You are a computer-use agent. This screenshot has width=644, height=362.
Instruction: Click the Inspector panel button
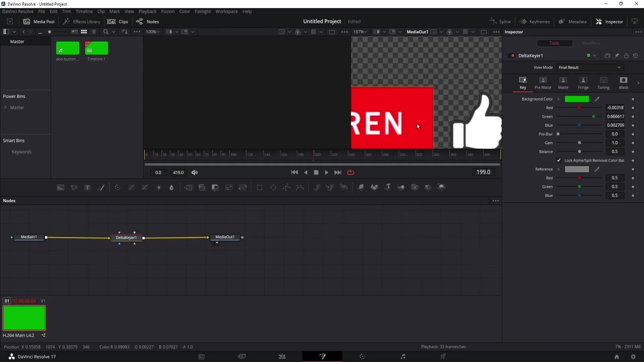coord(610,21)
